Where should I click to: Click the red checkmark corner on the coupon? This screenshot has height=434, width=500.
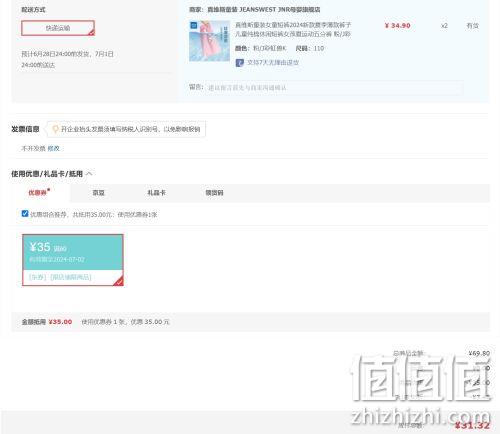[x=119, y=282]
